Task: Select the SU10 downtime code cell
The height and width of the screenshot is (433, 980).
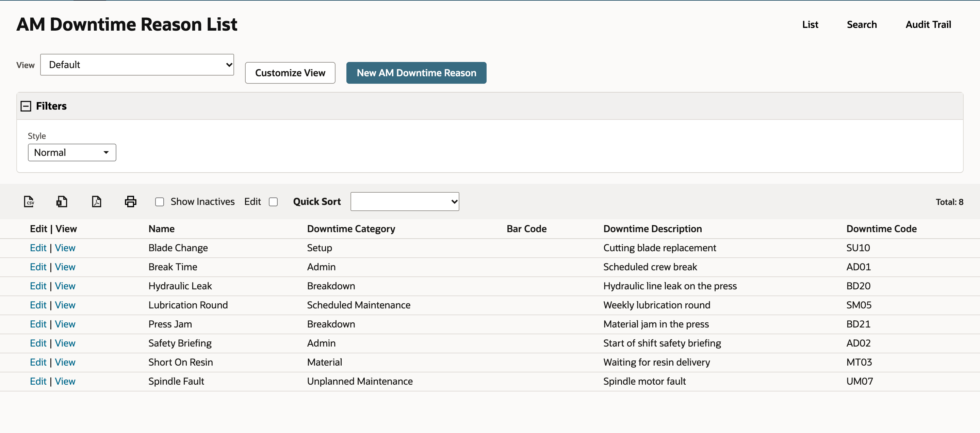Action: click(858, 248)
